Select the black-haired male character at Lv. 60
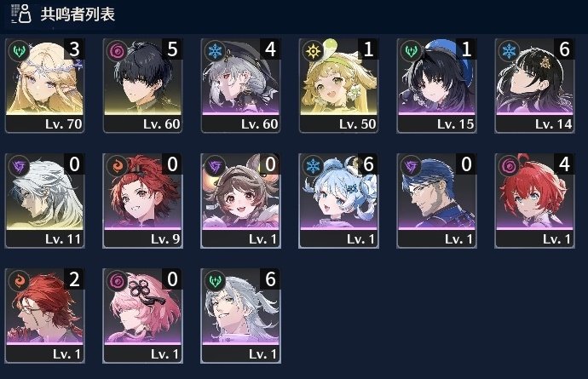Viewport: 588px width, 379px height. pos(143,85)
